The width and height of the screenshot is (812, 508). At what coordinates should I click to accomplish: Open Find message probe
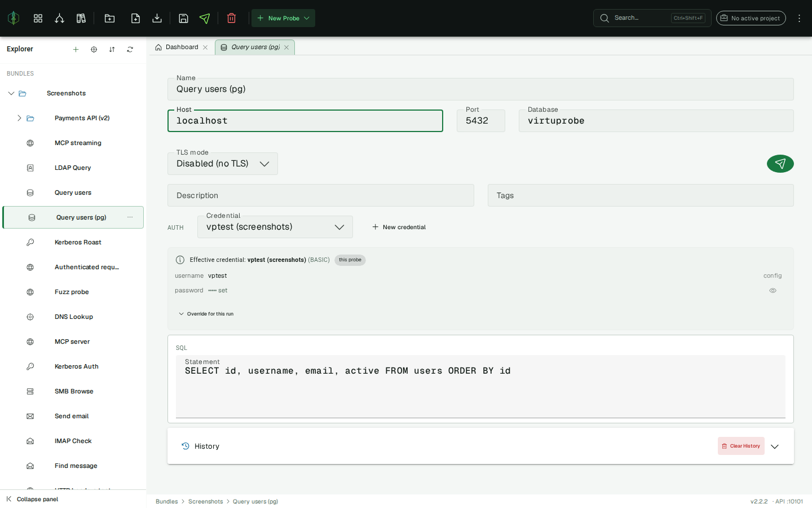pos(73,466)
